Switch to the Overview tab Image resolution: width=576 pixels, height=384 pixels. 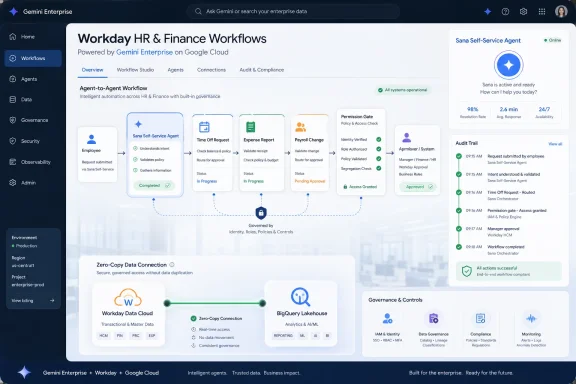92,70
